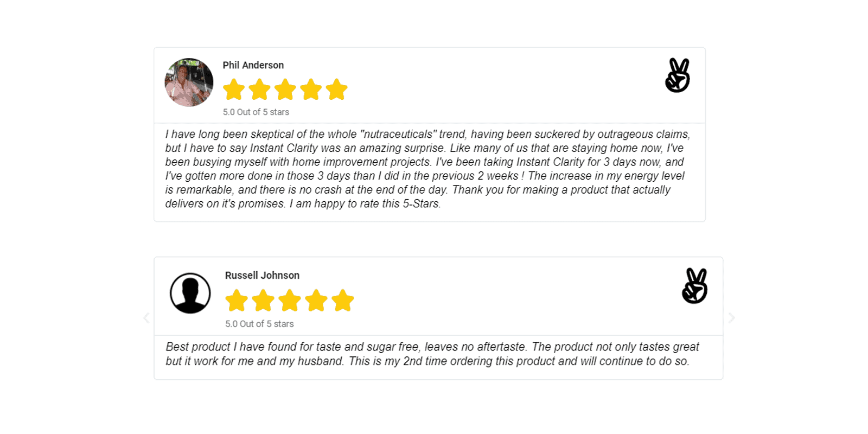Click the Russell Johnson reviewer name

(x=263, y=276)
